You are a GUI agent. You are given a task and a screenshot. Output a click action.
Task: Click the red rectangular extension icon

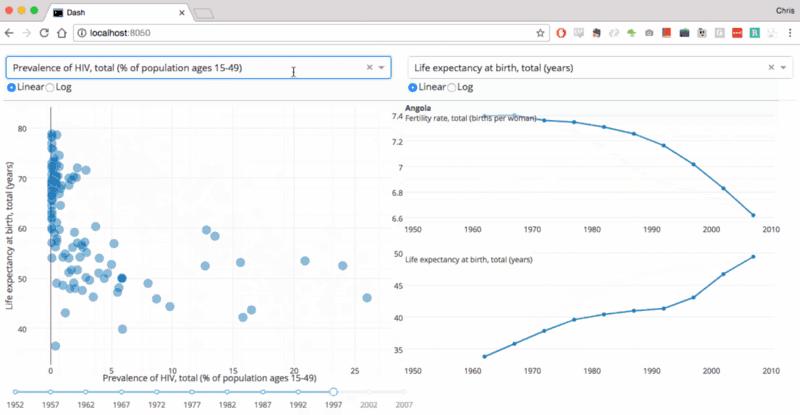tap(737, 33)
